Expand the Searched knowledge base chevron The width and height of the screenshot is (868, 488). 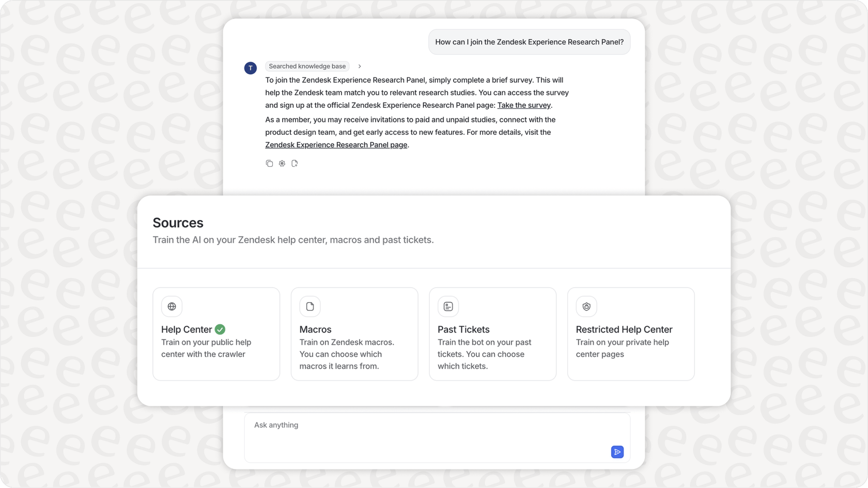pos(360,67)
